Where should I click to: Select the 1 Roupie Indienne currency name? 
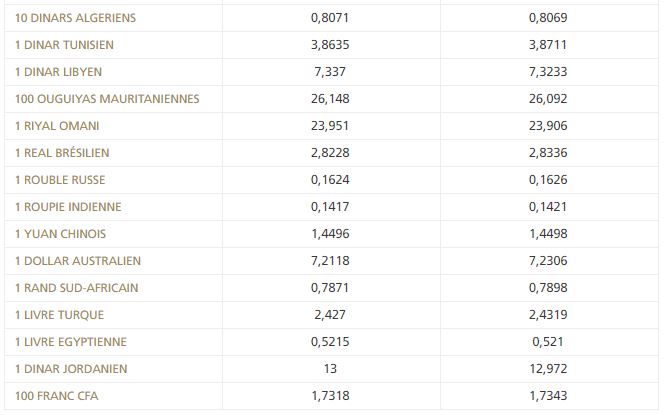pyautogui.click(x=69, y=207)
